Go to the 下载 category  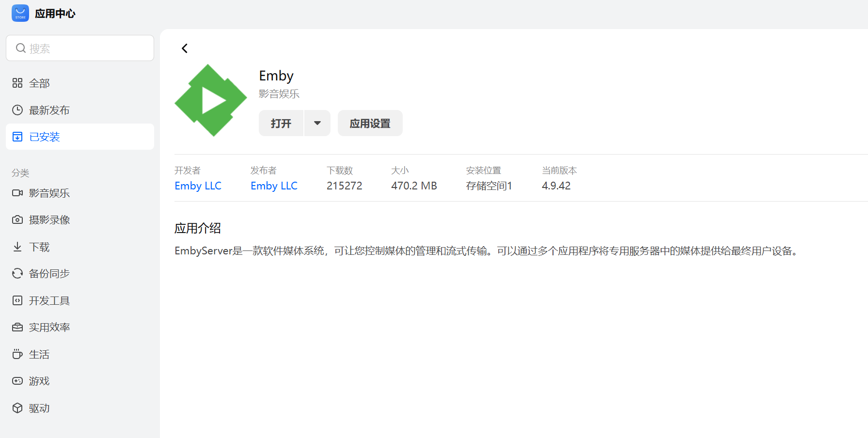pyautogui.click(x=80, y=247)
